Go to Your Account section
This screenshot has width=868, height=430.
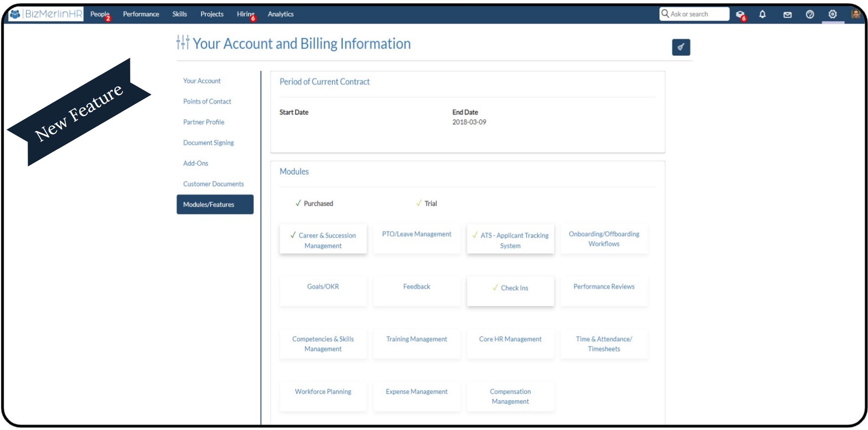202,81
